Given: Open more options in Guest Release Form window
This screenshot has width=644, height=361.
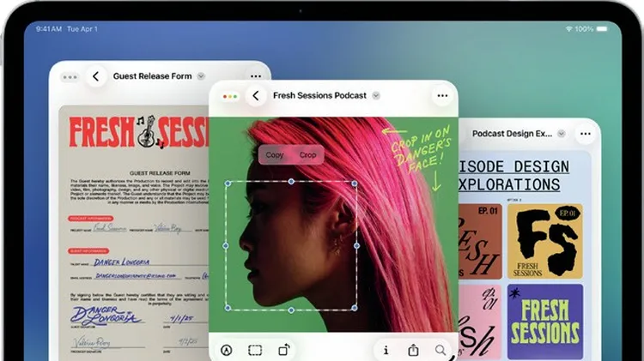Looking at the screenshot, I should [x=256, y=76].
